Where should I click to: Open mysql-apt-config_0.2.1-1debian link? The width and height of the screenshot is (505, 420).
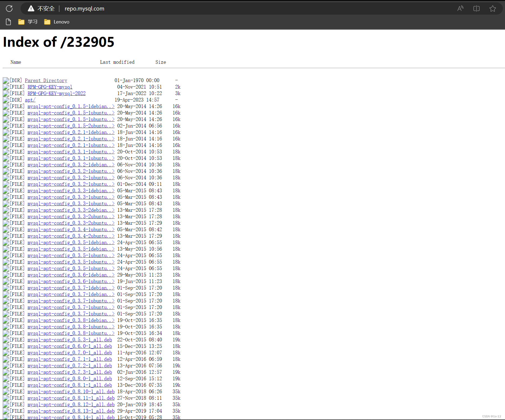71,132
